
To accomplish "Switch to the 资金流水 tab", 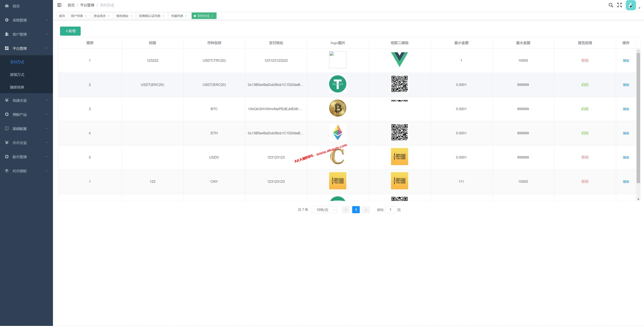I will (100, 16).
